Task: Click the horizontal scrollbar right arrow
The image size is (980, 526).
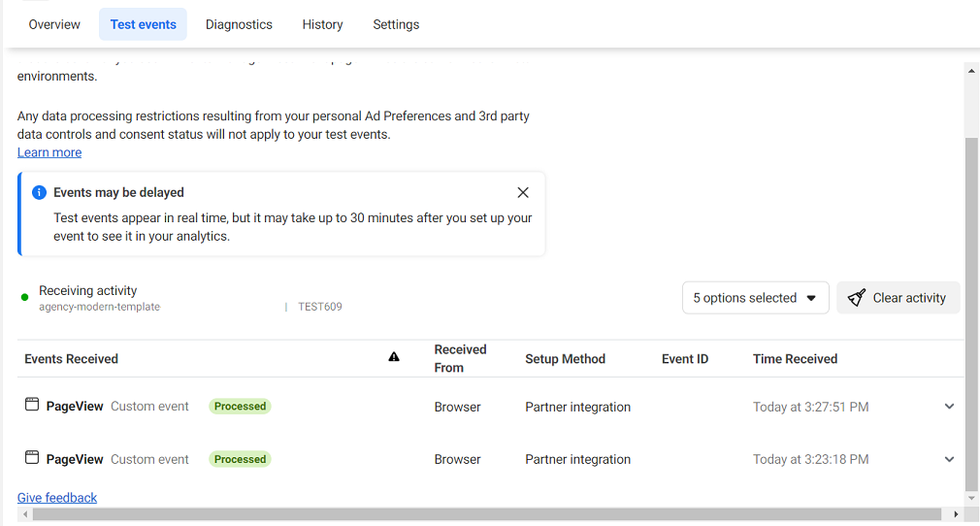Action: (956, 514)
